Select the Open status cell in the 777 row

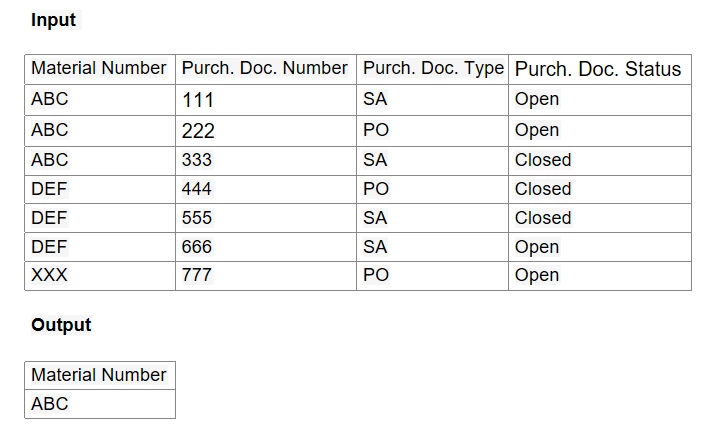point(600,276)
